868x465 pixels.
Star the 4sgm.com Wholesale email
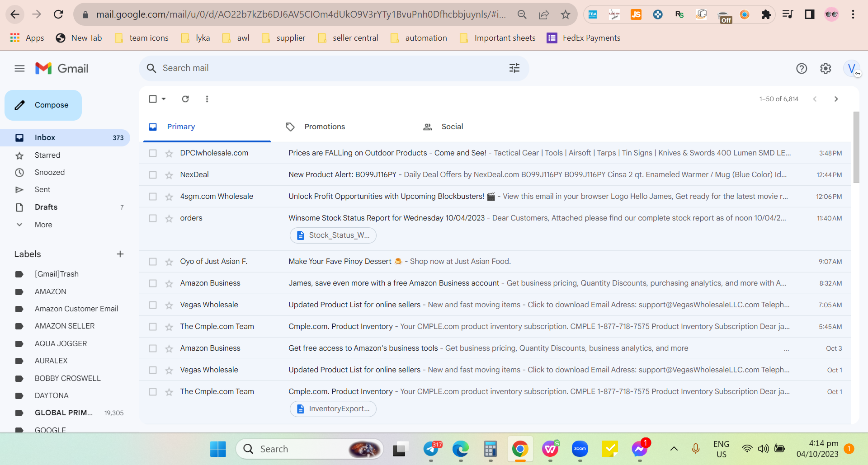169,197
